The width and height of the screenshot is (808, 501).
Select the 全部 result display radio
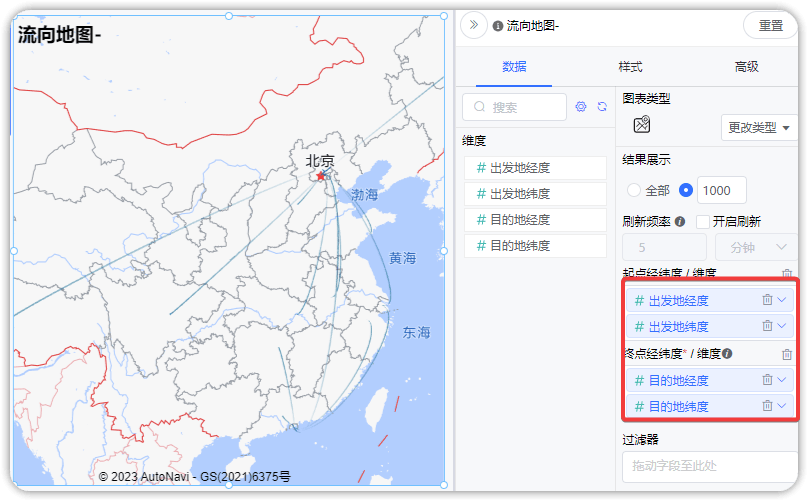pyautogui.click(x=634, y=190)
